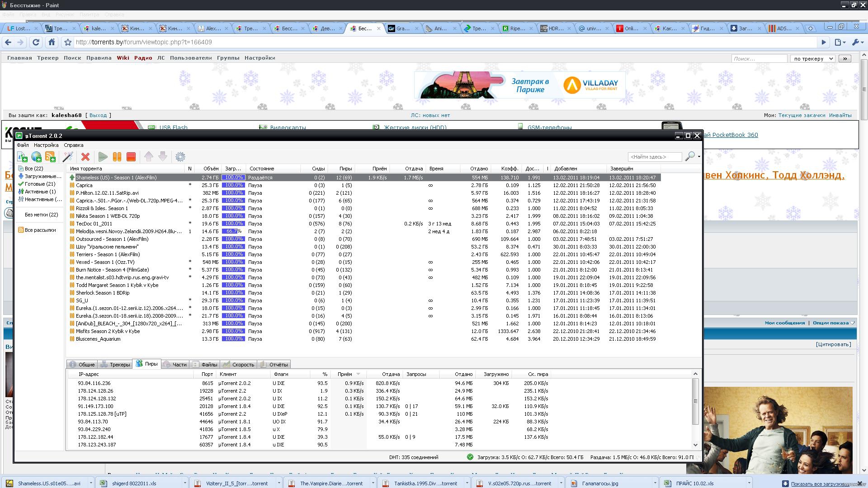868x488 pixels.
Task: Click the Add Torrent icon in µTorrent
Action: click(22, 157)
